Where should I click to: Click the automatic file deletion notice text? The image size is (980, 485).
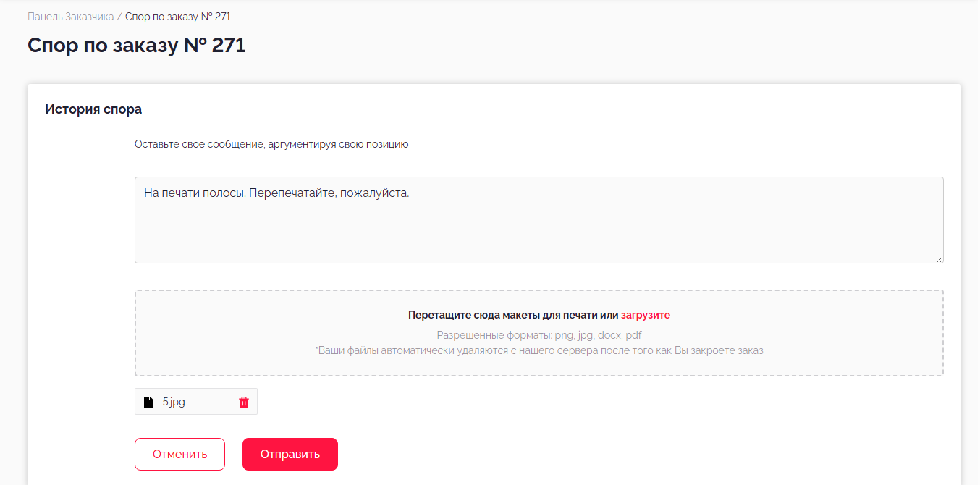pos(538,350)
